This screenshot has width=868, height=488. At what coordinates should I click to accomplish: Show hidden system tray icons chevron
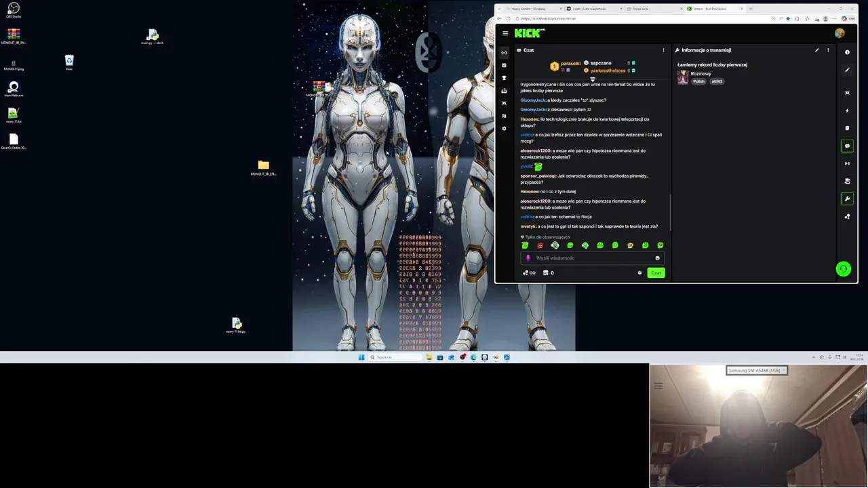point(814,357)
